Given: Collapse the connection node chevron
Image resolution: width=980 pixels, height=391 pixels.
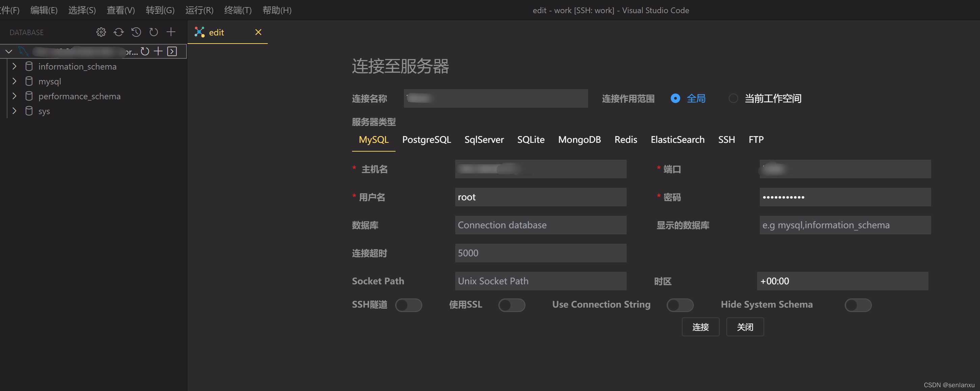Looking at the screenshot, I should point(9,51).
